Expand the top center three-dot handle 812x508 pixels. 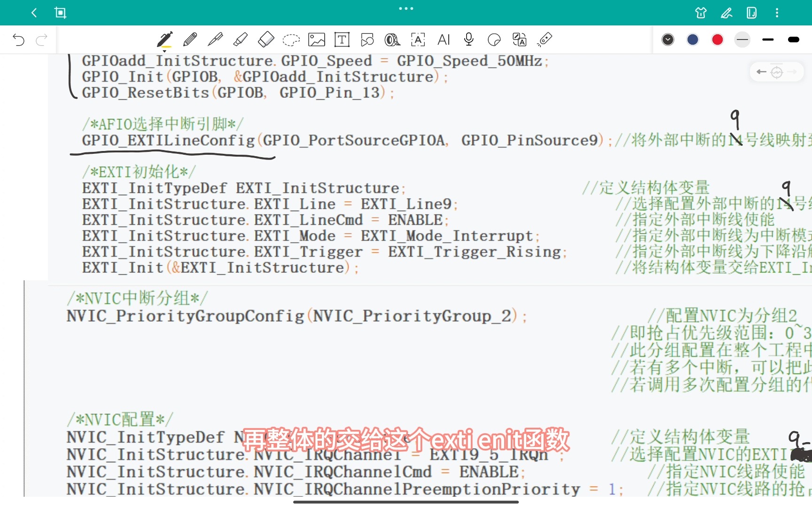[x=406, y=8]
